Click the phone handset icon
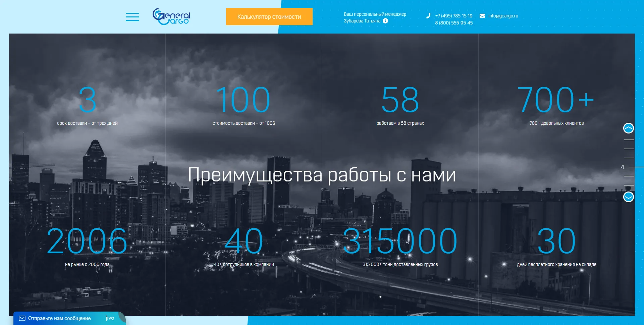 [428, 16]
